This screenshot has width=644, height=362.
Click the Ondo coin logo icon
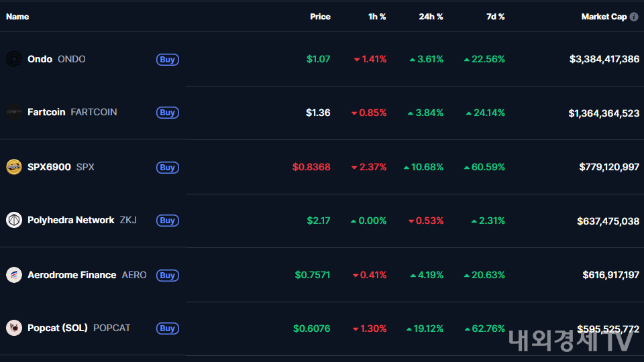14,59
